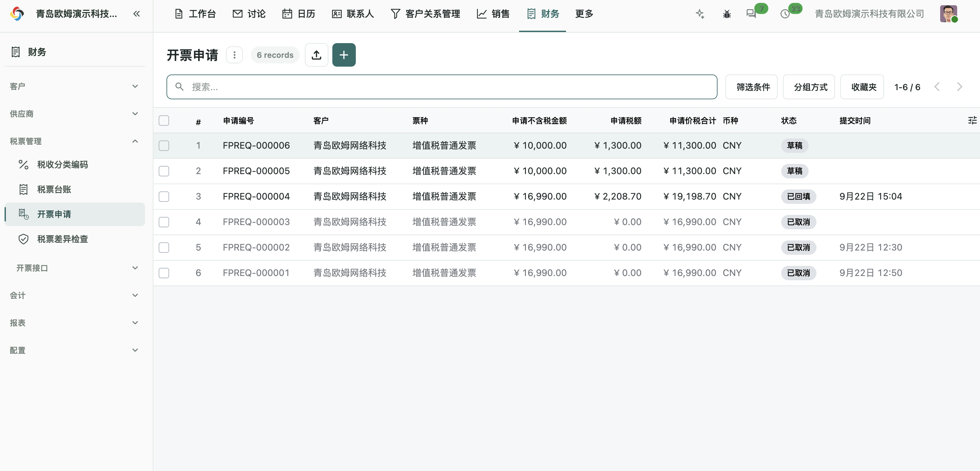The height and width of the screenshot is (471, 980).
Task: Check the row FPREQ-000006 checkbox
Action: click(164, 145)
